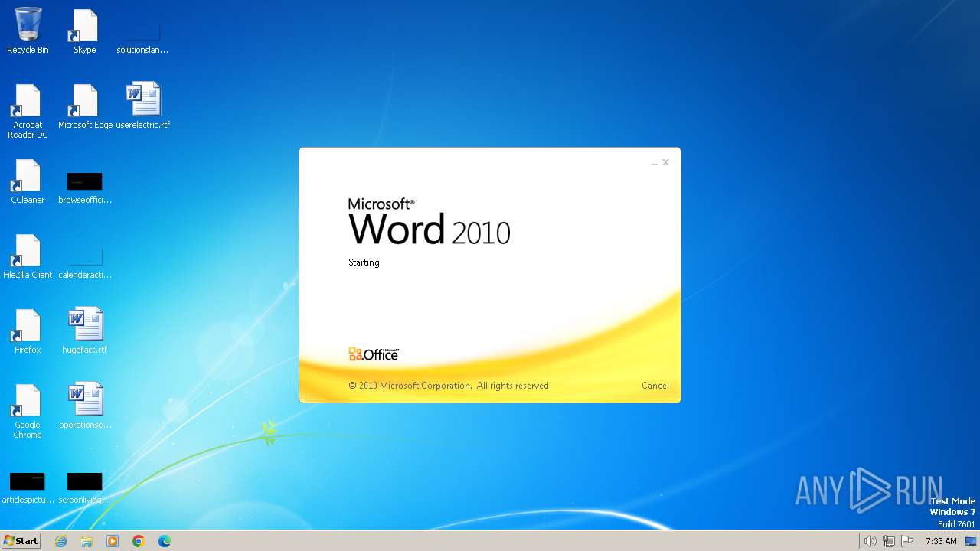Minimize the Word splash screen
Screen dimensions: 980x551
tap(655, 163)
